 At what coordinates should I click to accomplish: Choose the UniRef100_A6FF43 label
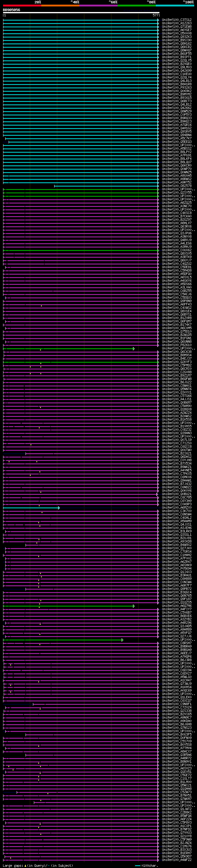177,304
